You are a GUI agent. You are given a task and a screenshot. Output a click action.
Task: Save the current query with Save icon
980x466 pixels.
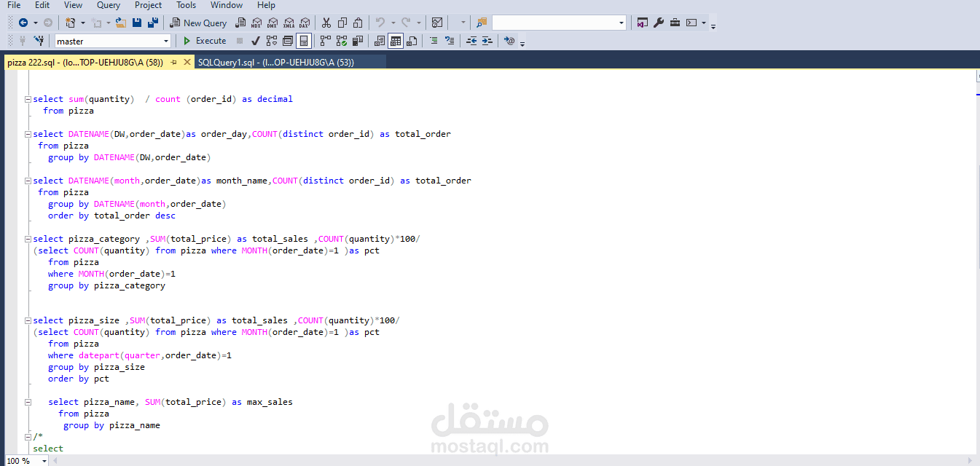point(137,23)
